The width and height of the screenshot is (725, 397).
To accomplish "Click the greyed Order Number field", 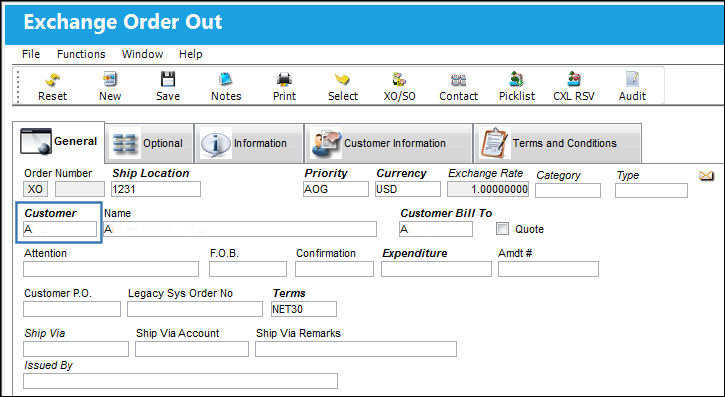I will (x=80, y=189).
